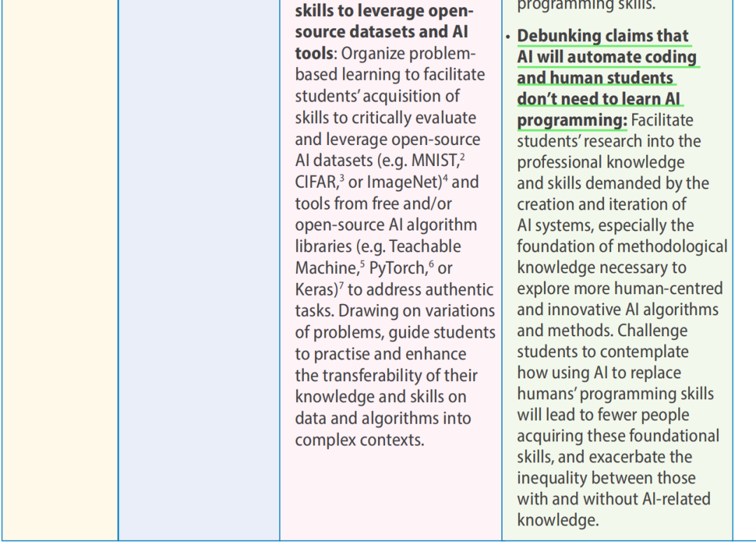Click the highlighted 'Debunking claims that' heading line

[603, 36]
